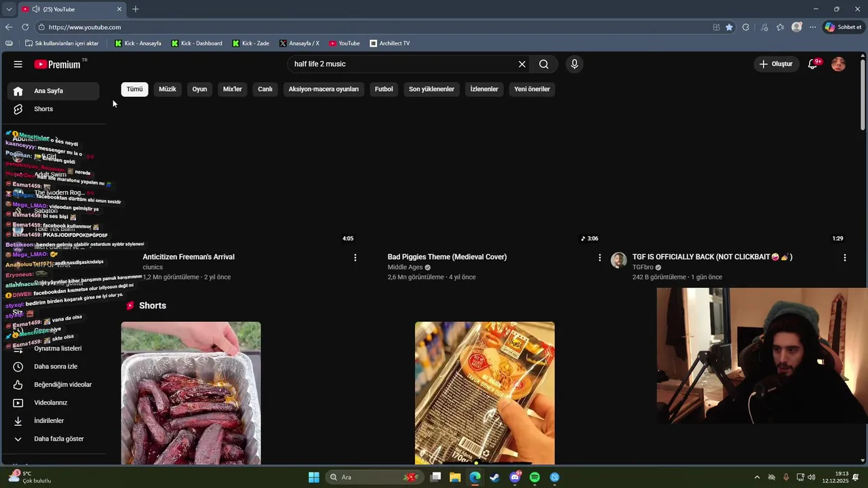Open the Edge profile icon

[x=797, y=27]
